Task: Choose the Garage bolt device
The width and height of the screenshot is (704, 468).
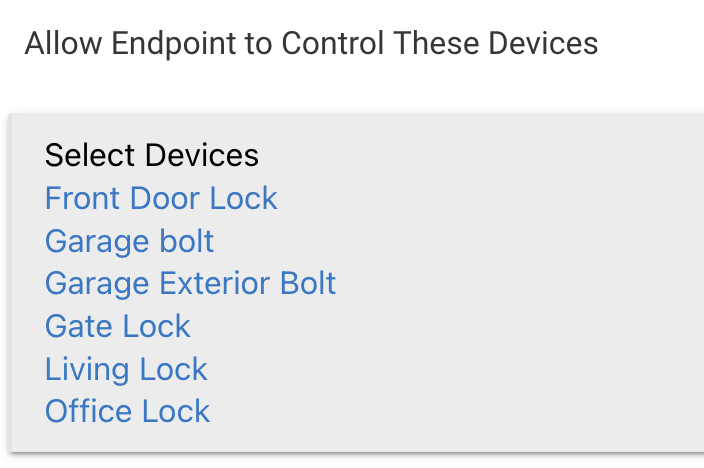Action: point(129,241)
